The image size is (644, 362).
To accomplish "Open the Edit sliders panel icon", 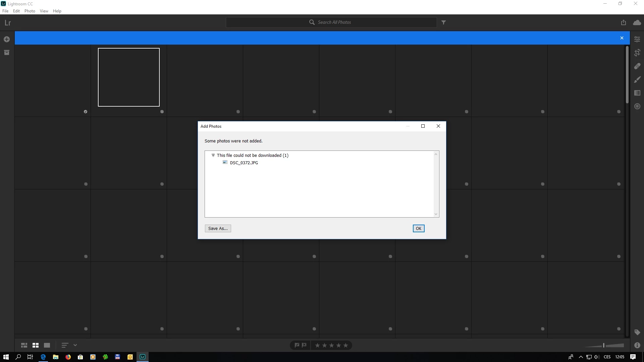I will pyautogui.click(x=637, y=39).
